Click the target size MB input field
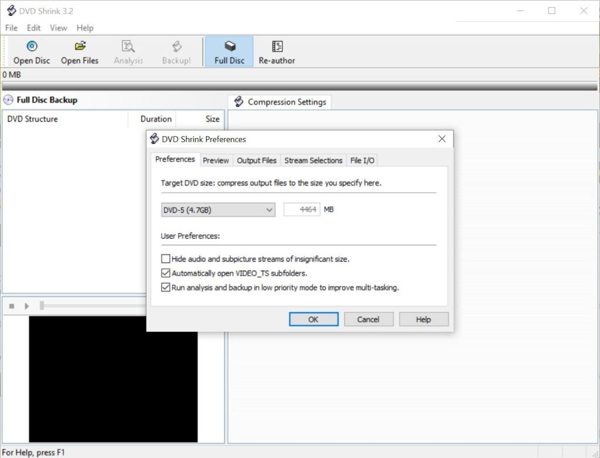Image resolution: width=600 pixels, height=458 pixels. [x=302, y=210]
